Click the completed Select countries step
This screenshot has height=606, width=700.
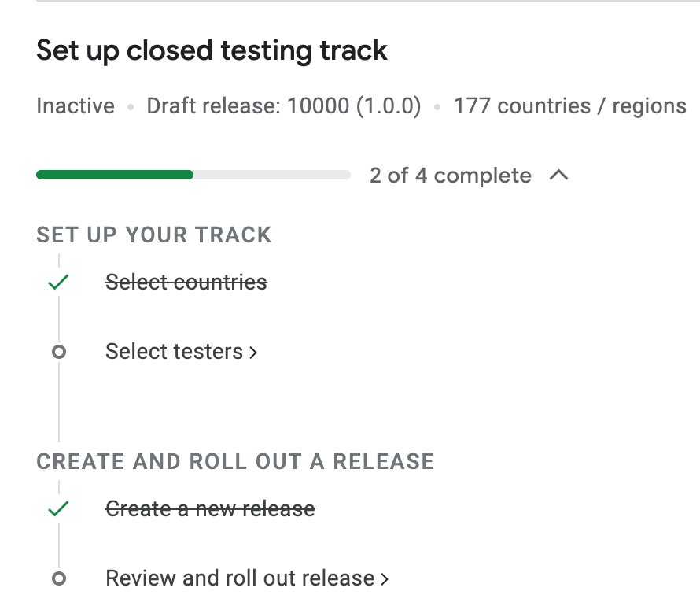coord(186,282)
